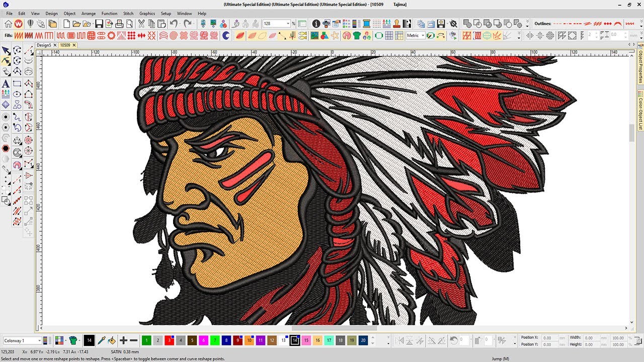Click the zigzag outline stitch icon
The width and height of the screenshot is (644, 362).
[630, 24]
